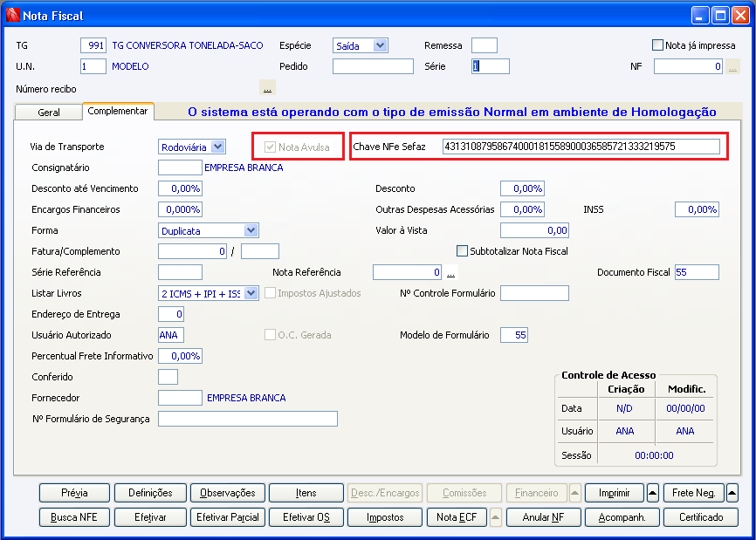
Task: Click Efetivar Parcial button
Action: click(x=228, y=517)
